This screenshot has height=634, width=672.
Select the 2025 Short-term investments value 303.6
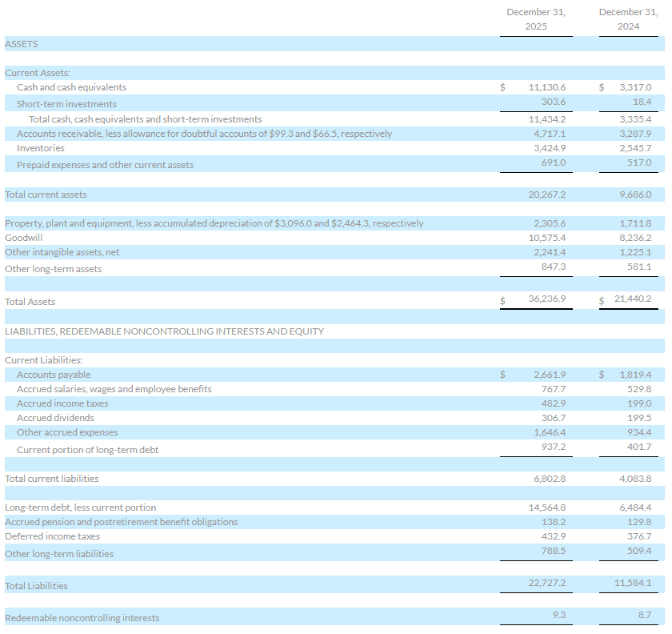point(553,103)
